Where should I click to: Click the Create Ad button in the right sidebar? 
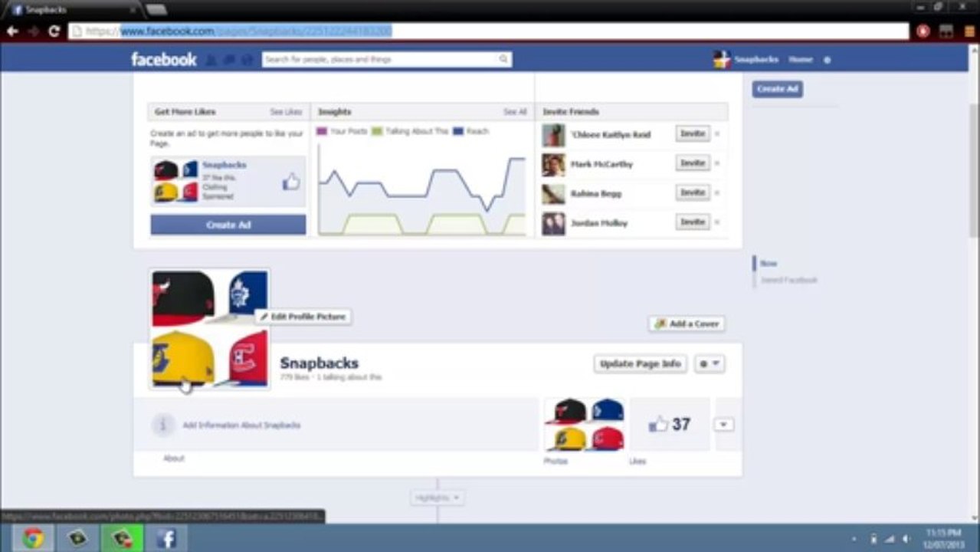(777, 89)
